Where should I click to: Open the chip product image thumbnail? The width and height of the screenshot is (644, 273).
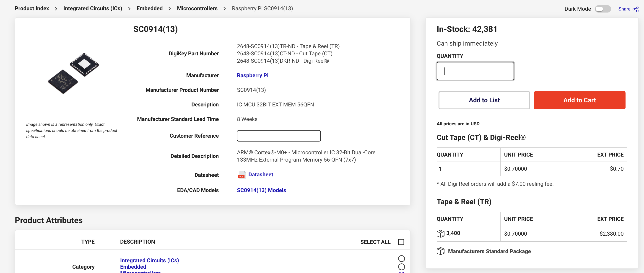73,73
